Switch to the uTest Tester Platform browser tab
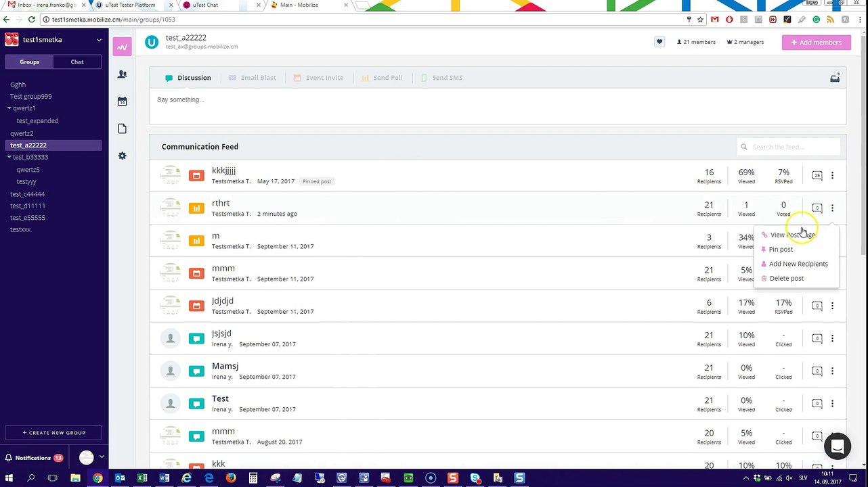The height and width of the screenshot is (487, 868). pos(133,5)
